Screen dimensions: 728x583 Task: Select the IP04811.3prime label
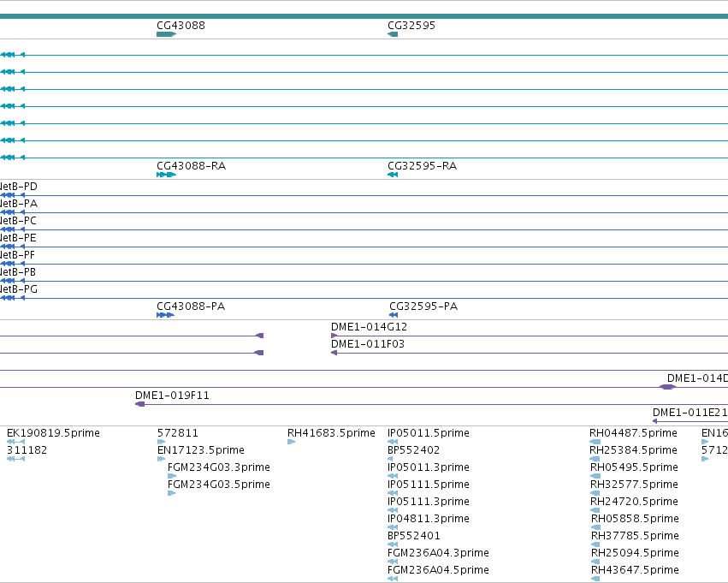coord(428,519)
